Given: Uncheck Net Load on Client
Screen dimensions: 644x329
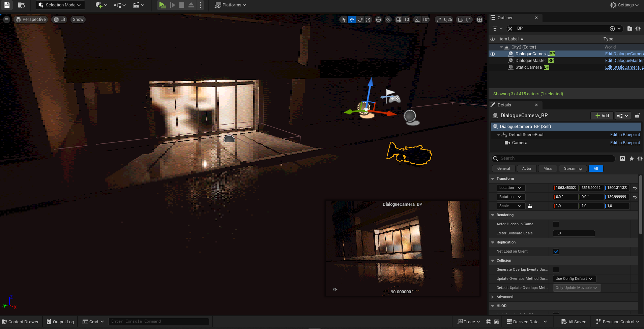Looking at the screenshot, I should pyautogui.click(x=556, y=252).
